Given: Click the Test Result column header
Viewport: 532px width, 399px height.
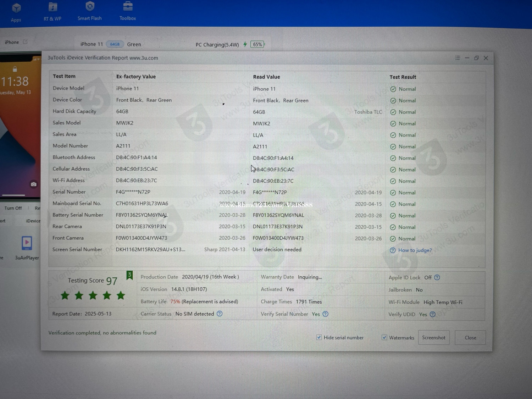Looking at the screenshot, I should click(403, 77).
